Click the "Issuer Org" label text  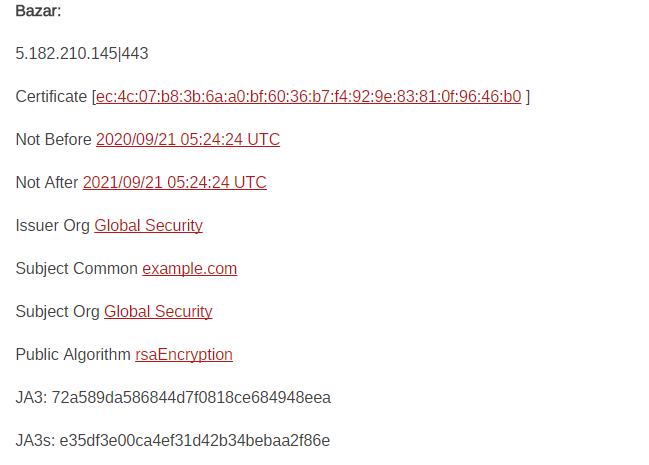[x=52, y=226]
